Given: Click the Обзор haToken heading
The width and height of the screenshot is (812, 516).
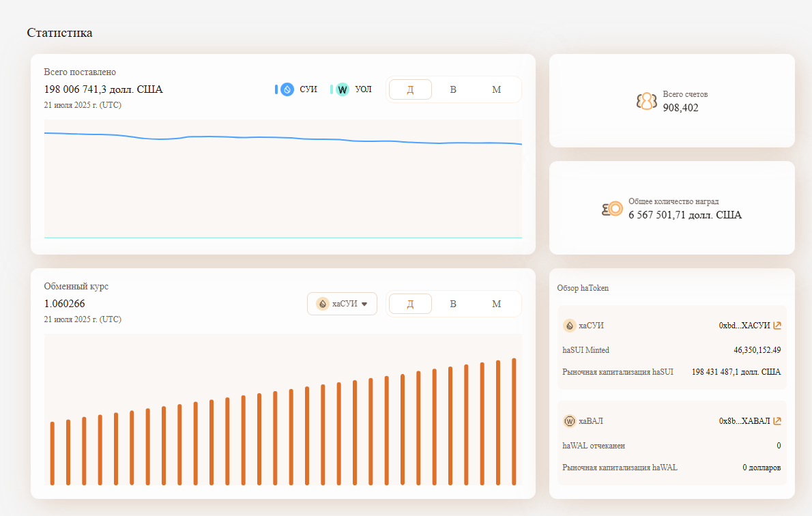Looking at the screenshot, I should click(583, 288).
